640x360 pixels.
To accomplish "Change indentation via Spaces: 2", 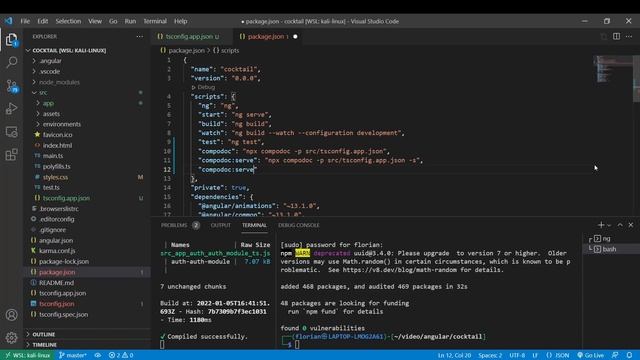I will pyautogui.click(x=490, y=355).
